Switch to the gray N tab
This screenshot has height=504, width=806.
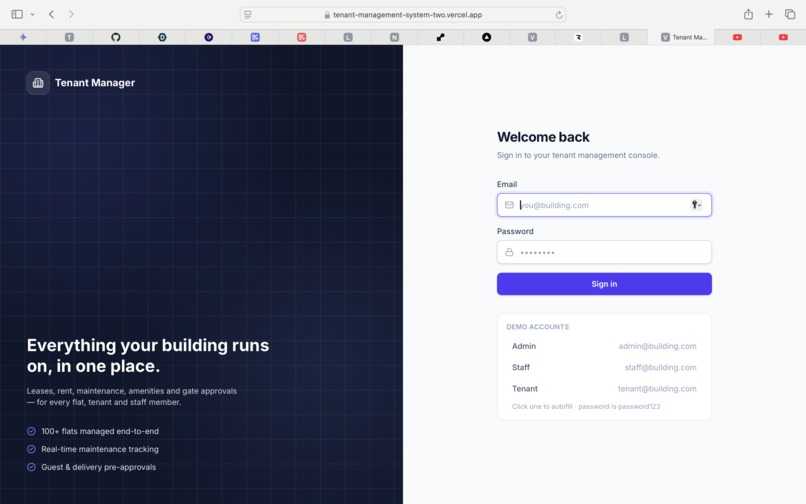click(x=394, y=37)
